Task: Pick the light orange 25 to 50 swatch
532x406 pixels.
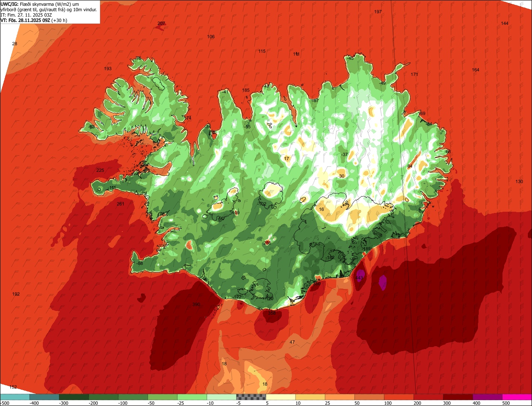Action: [x=340, y=397]
